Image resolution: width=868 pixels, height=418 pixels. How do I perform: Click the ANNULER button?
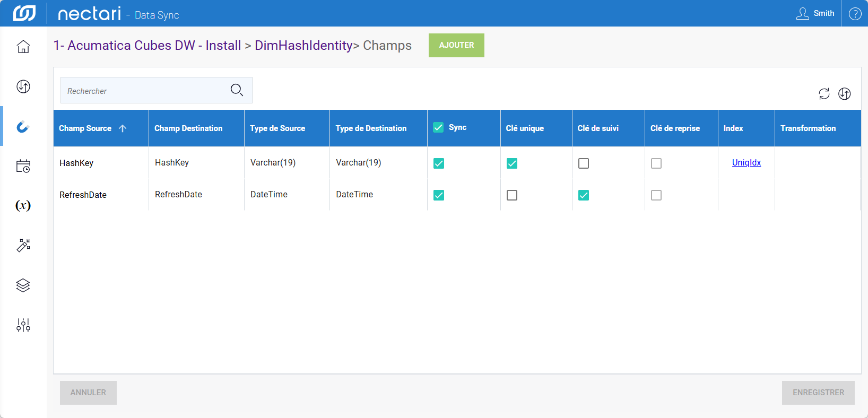[x=88, y=393]
